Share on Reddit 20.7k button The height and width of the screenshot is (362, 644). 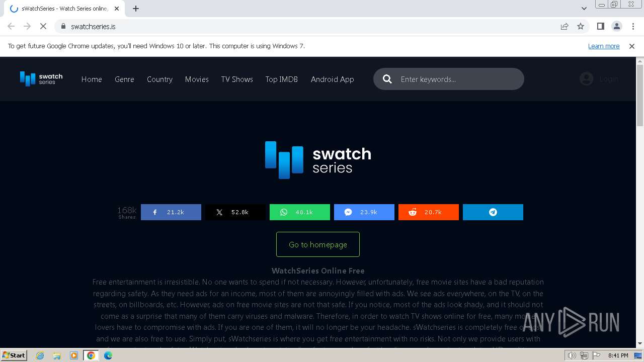(x=429, y=212)
